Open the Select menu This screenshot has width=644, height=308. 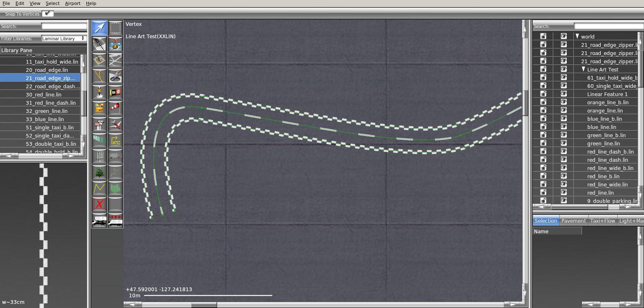[53, 3]
